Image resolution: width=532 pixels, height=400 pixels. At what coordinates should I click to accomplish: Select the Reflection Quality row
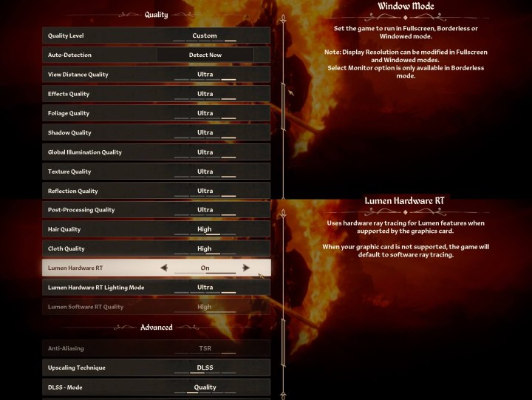[157, 191]
